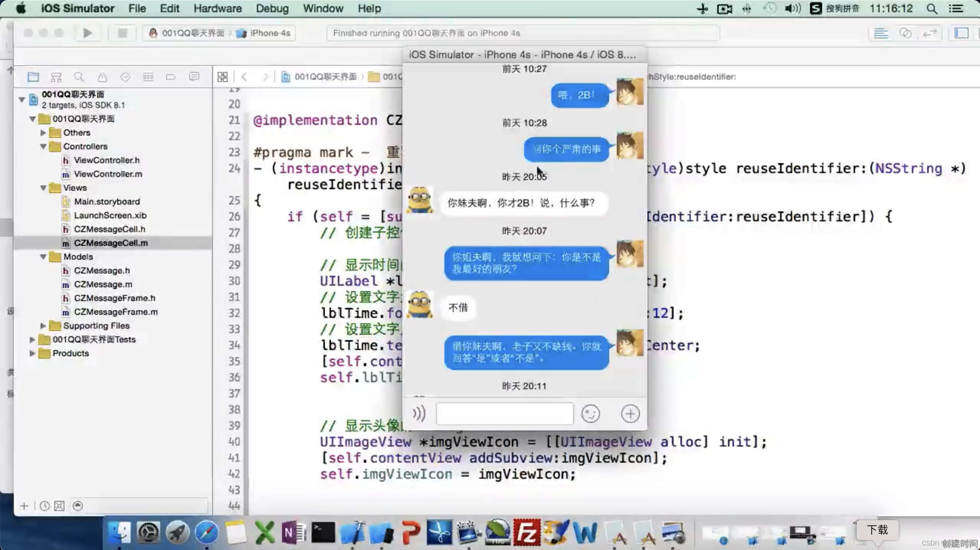Open the Edit menu
Image resolution: width=980 pixels, height=550 pixels.
(x=169, y=8)
